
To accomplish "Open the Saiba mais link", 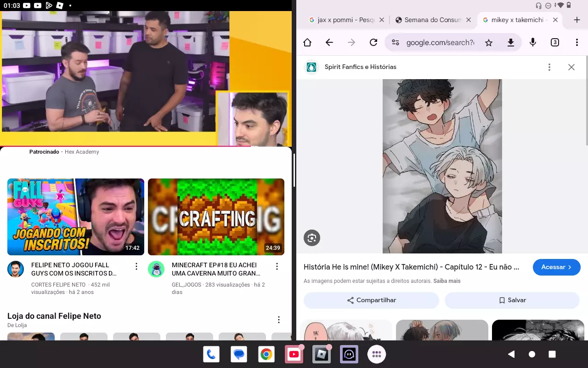I will (447, 281).
